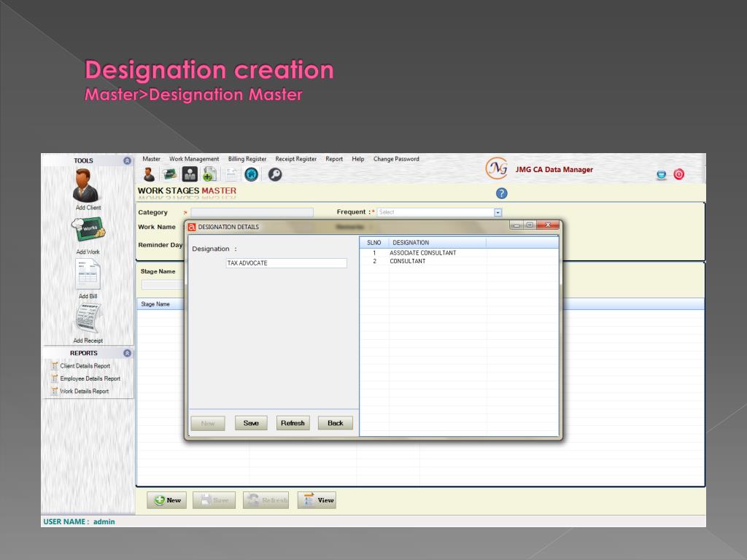Click the Designation Details window app icon
The height and width of the screenshot is (560, 747).
(x=192, y=227)
